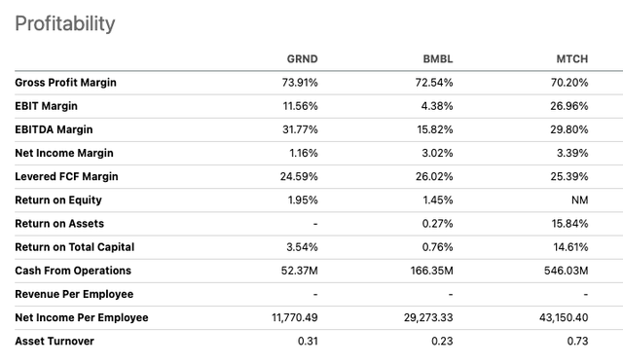Image resolution: width=623 pixels, height=364 pixels.
Task: Open the Return on Equity metric
Action: pos(58,200)
